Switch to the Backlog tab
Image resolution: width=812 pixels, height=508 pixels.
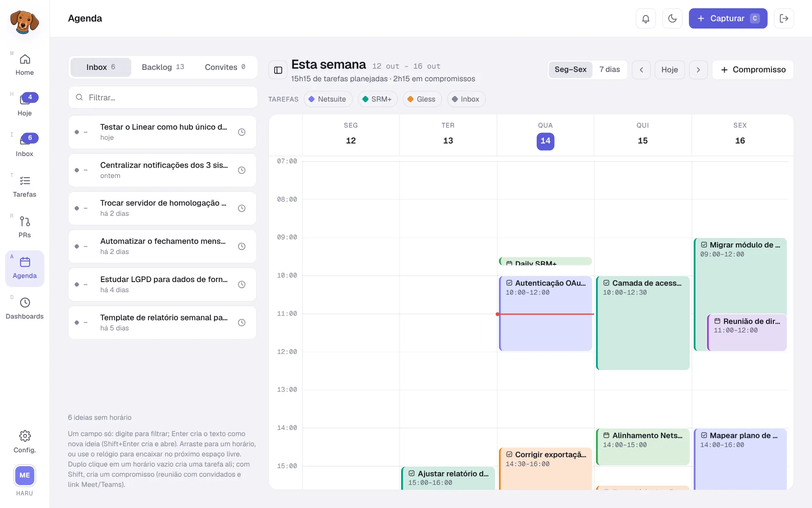[x=163, y=67]
